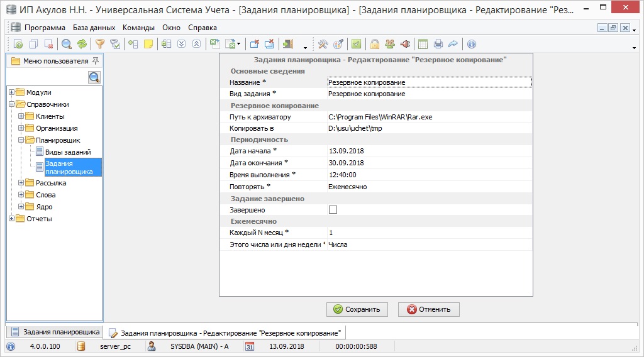Viewport: 644px width, 357px height.
Task: Open the Повторять field showing Ежемесячно
Action: coord(429,187)
